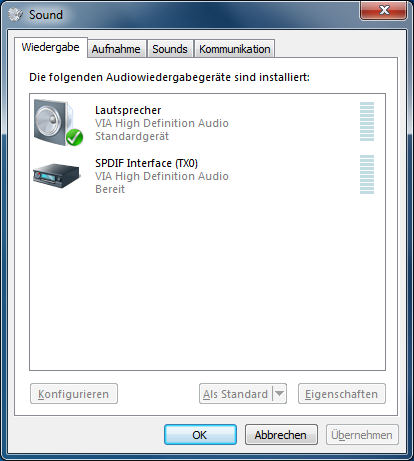
Task: Switch to the Kommunikation tab
Action: point(235,49)
